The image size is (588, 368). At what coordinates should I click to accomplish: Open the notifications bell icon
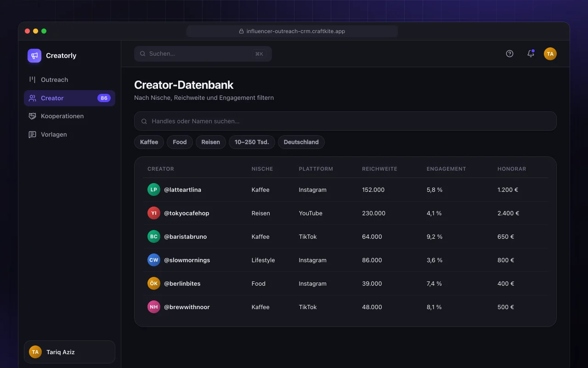click(x=531, y=54)
